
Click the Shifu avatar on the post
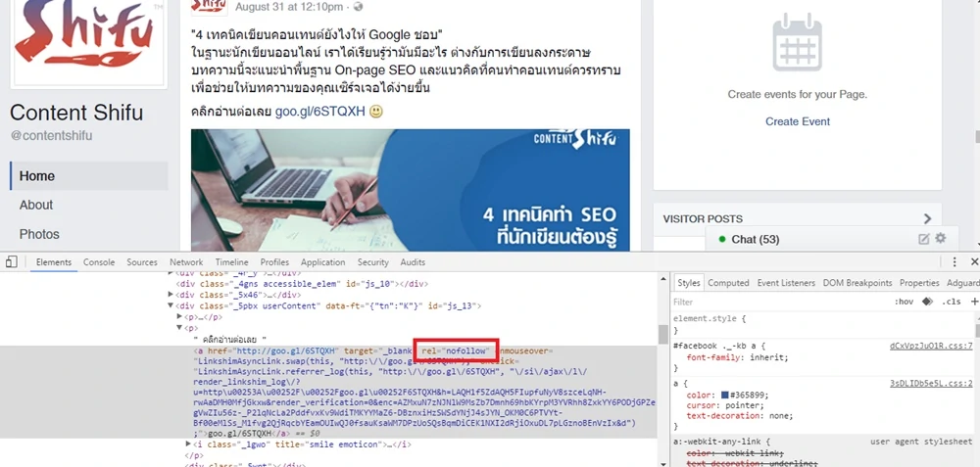[209, 7]
